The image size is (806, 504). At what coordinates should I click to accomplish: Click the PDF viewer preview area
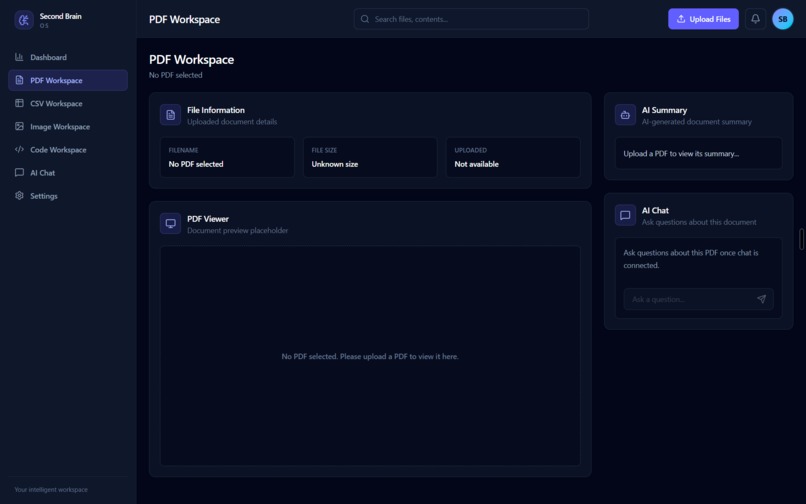[x=370, y=356]
